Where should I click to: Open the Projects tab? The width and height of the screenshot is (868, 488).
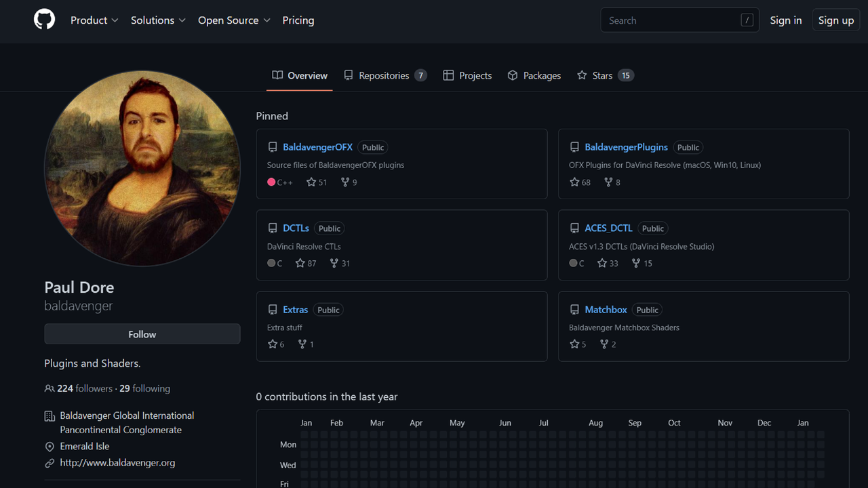[467, 75]
